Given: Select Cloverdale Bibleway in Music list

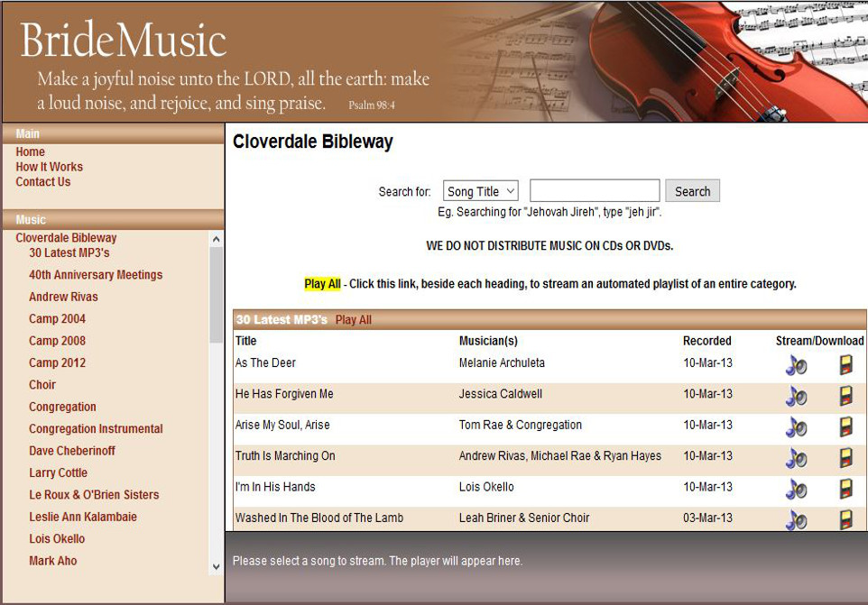Looking at the screenshot, I should tap(66, 238).
